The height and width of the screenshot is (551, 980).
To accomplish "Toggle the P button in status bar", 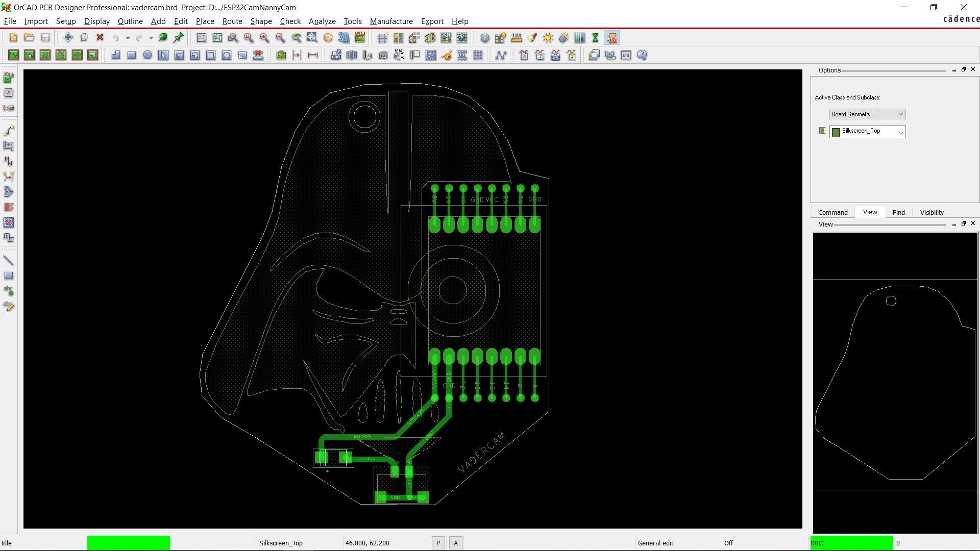I will [438, 543].
